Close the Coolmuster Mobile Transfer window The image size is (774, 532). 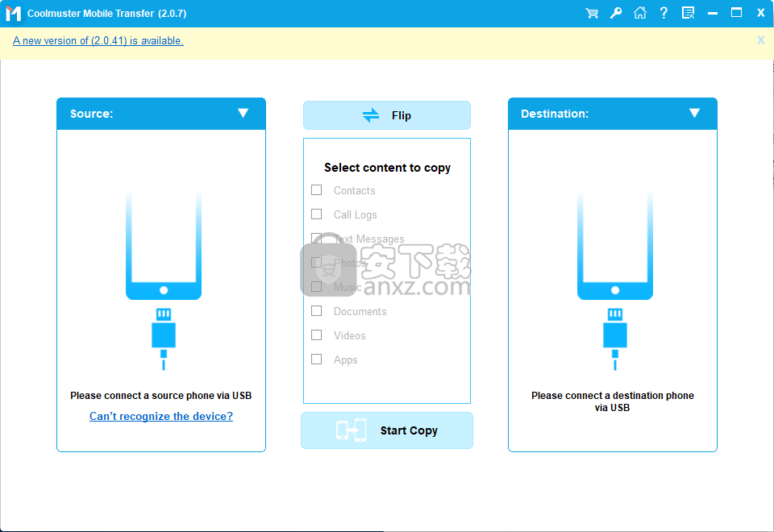[x=760, y=14]
